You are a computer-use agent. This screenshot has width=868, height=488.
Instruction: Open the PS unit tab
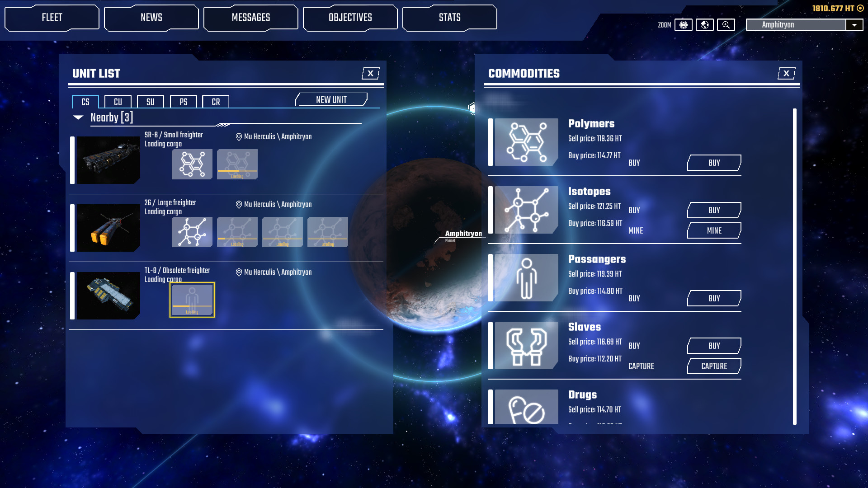point(183,102)
